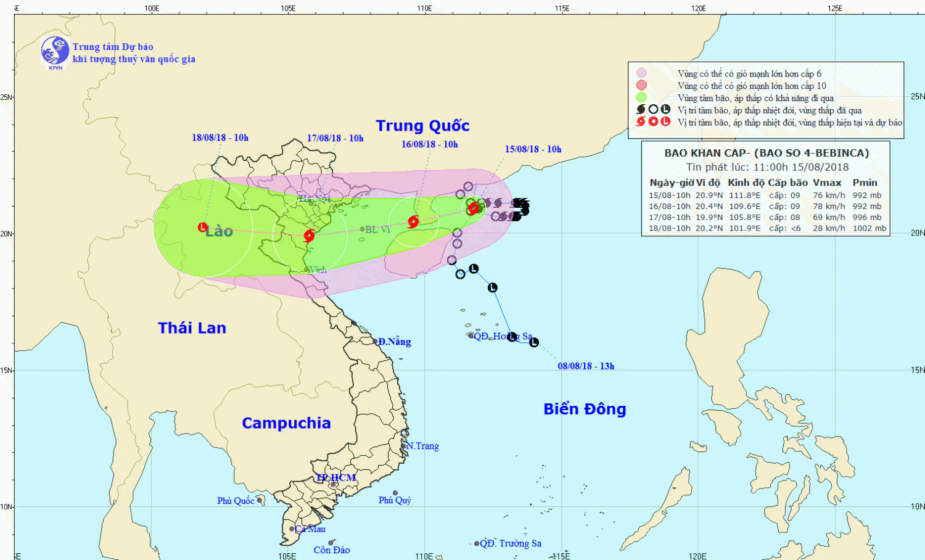Image resolution: width=925 pixels, height=560 pixels.
Task: Click the '69 km/h' wind speed cell
Action: 829,217
